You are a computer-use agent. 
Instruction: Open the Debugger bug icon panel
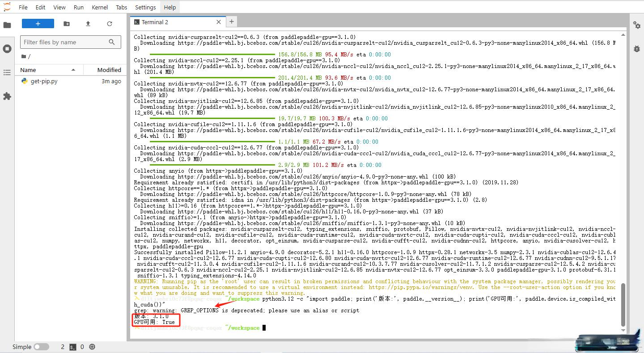pos(636,49)
